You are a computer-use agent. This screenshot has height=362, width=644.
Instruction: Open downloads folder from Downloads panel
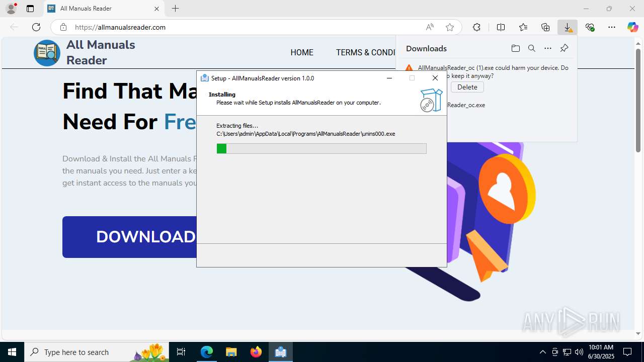pos(515,48)
